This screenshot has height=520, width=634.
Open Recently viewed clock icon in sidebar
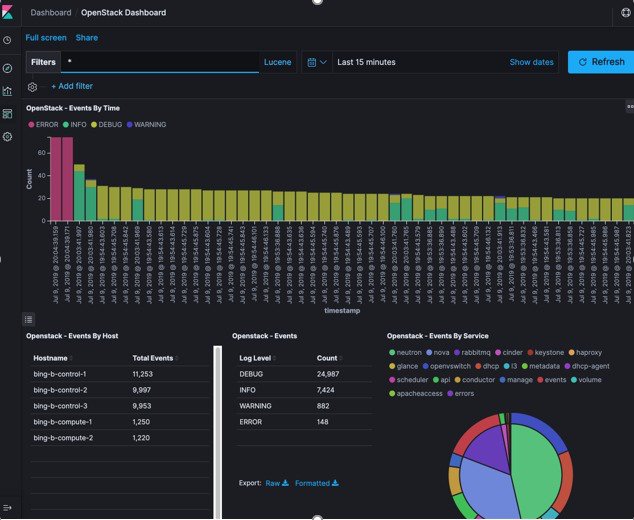pos(7,40)
